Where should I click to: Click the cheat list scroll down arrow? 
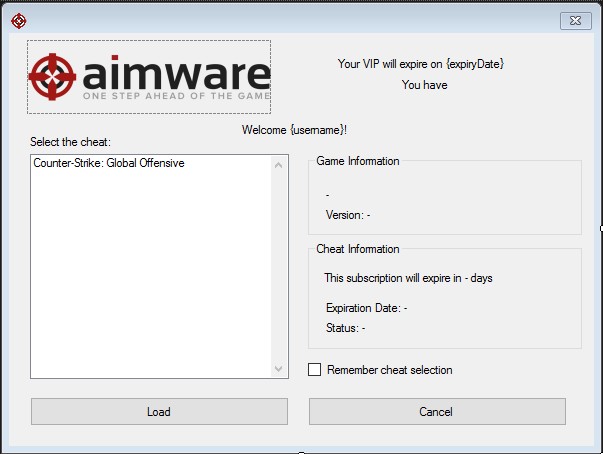pos(279,369)
